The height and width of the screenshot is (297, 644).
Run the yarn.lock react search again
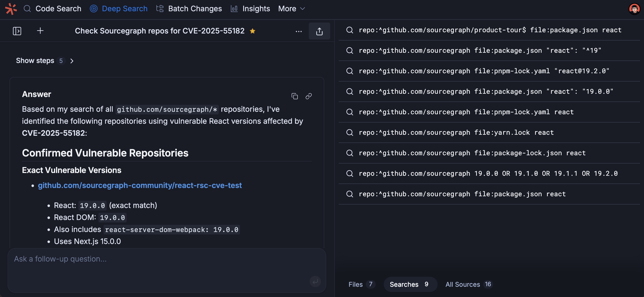(455, 132)
